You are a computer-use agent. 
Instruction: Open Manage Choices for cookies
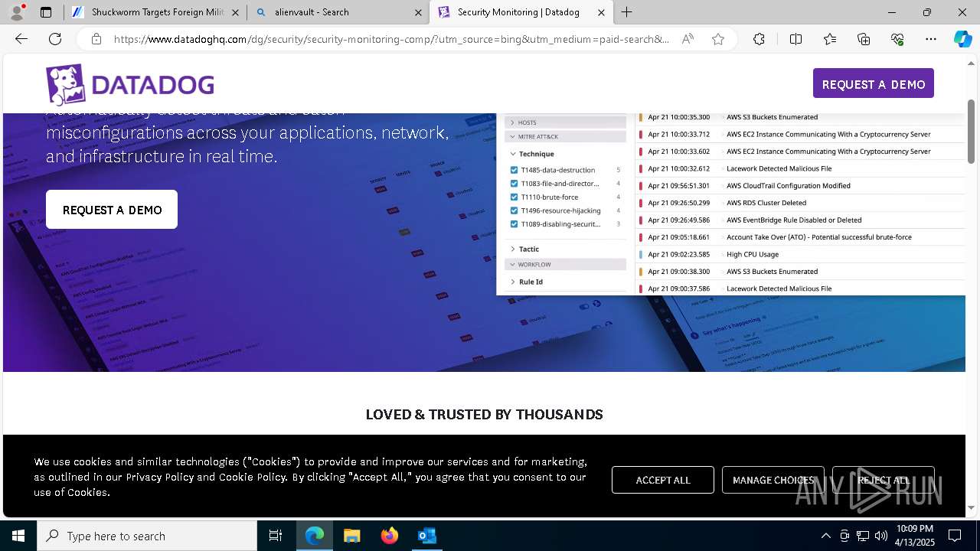(773, 480)
